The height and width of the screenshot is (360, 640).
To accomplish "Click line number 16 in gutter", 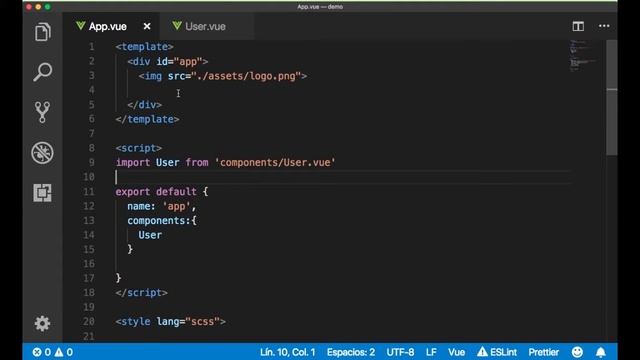I will point(89,264).
